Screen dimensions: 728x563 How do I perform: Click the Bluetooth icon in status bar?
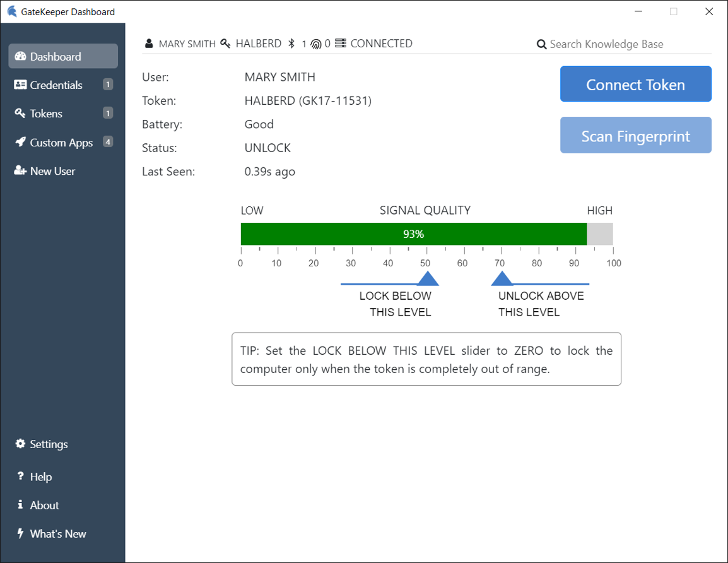(291, 44)
